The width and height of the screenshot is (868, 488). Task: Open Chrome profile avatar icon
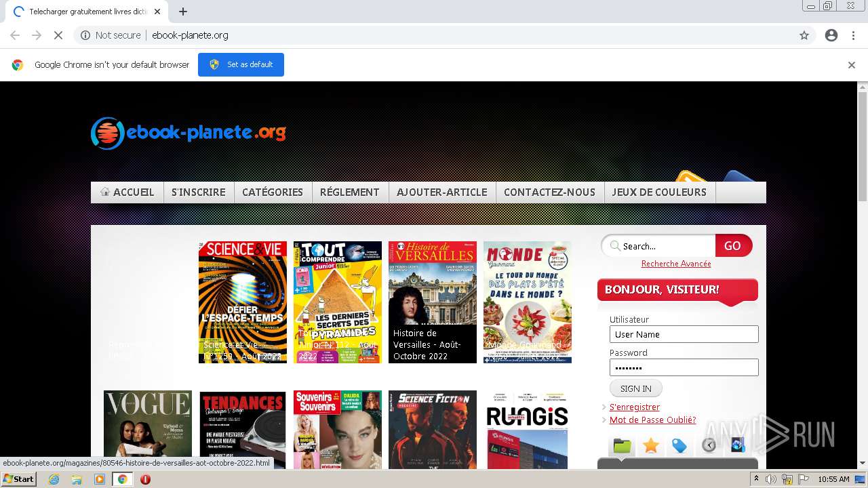[831, 35]
